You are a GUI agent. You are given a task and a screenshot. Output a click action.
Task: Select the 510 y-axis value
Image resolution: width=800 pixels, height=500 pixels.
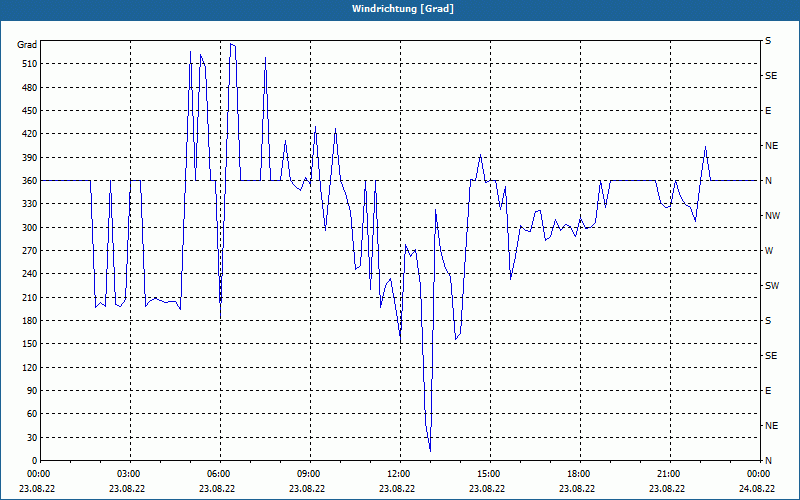coord(30,64)
